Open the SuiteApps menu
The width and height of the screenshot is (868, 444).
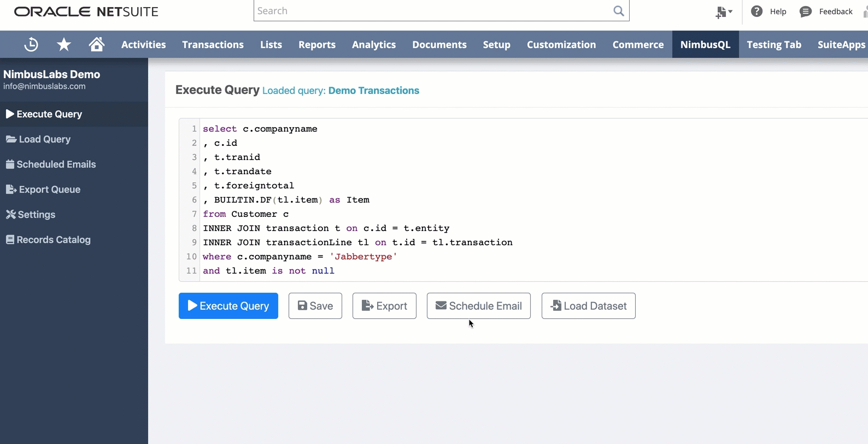point(842,45)
